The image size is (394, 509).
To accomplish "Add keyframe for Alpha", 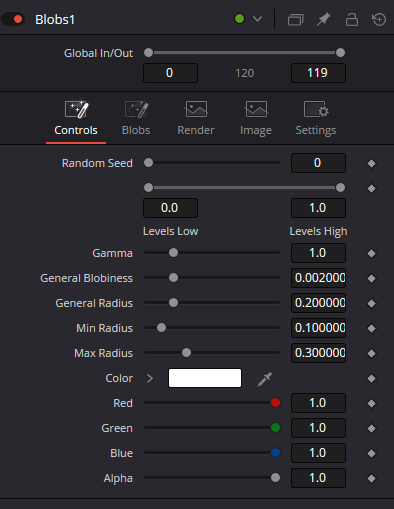I will point(371,478).
